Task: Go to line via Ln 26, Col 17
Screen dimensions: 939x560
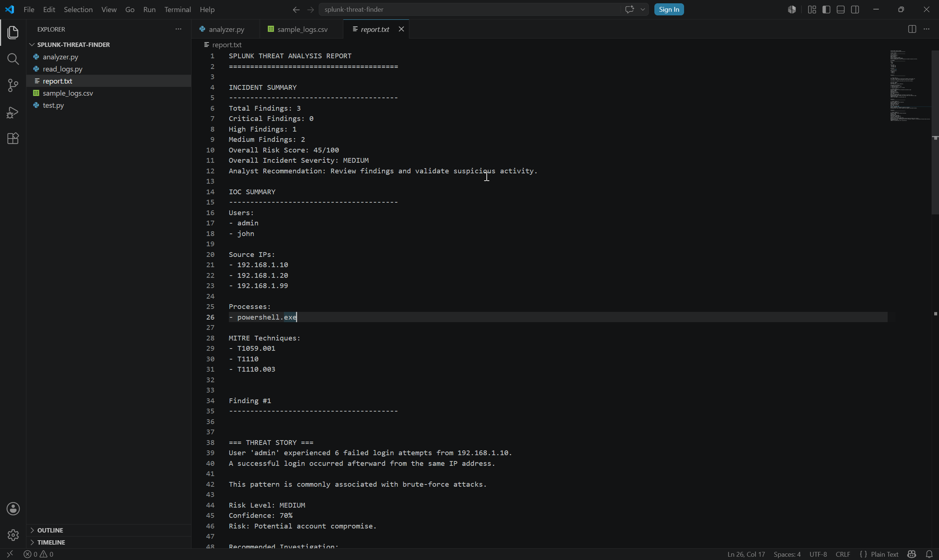Action: coord(746,555)
